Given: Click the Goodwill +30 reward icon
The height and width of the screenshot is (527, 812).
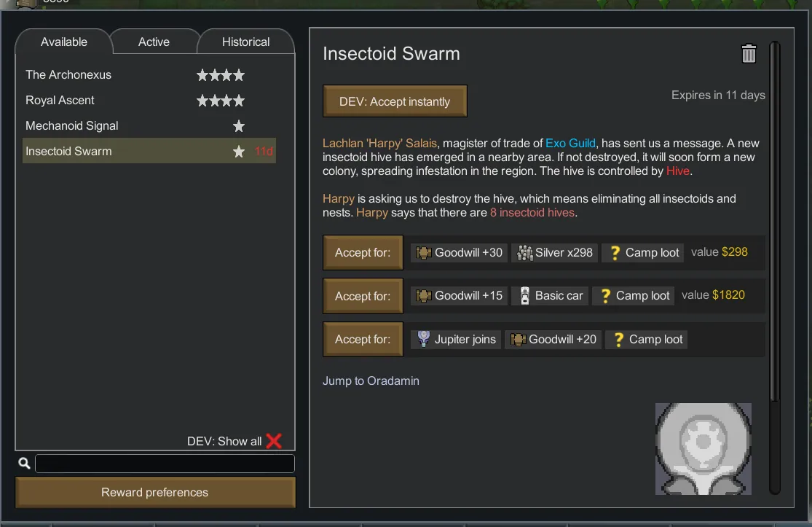Looking at the screenshot, I should pos(424,253).
